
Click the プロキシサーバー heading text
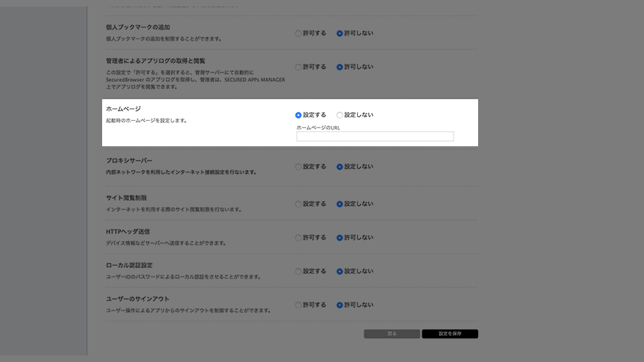click(x=129, y=161)
